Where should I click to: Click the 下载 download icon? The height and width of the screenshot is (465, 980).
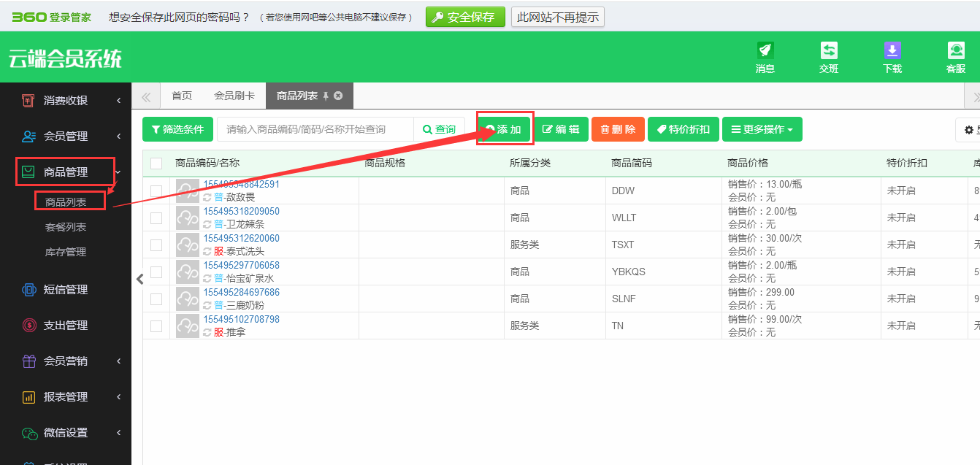coord(892,50)
